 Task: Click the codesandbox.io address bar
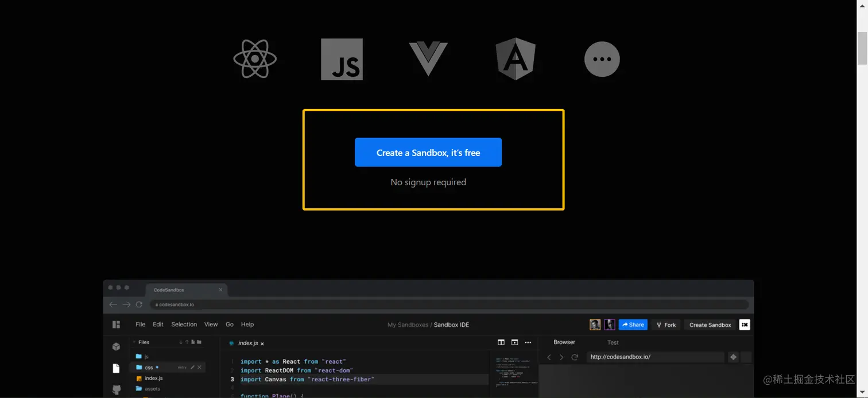tap(449, 305)
